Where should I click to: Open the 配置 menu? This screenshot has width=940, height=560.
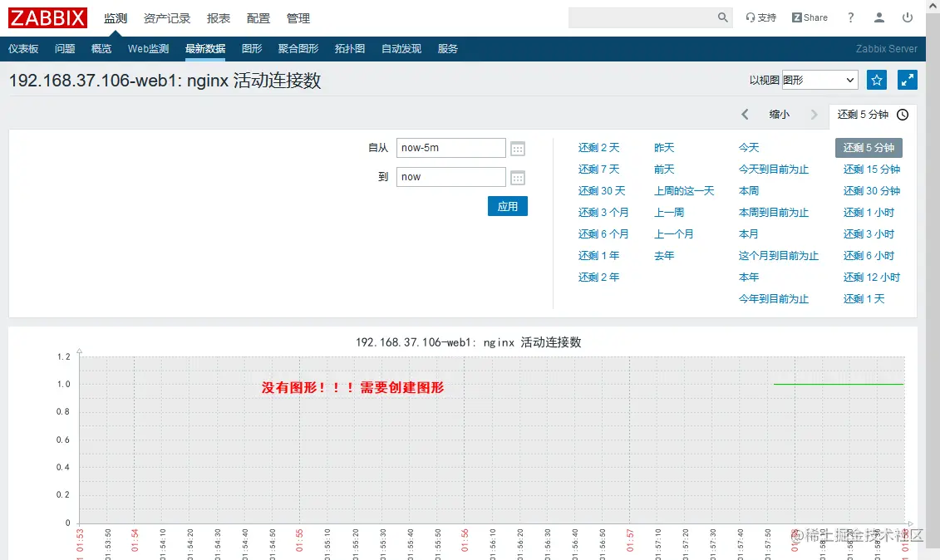[258, 17]
